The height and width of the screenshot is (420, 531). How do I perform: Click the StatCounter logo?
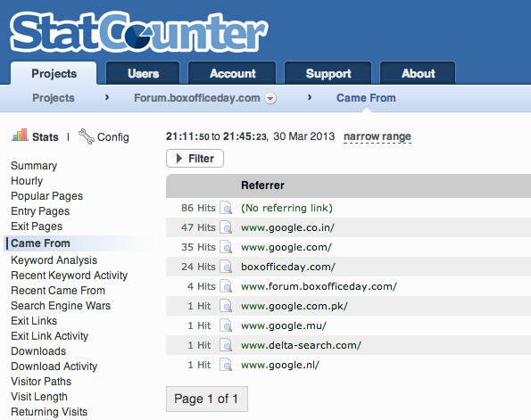tap(139, 32)
